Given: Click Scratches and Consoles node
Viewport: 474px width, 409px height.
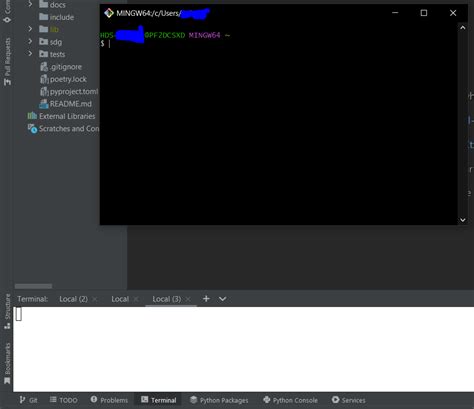Looking at the screenshot, I should click(x=63, y=128).
